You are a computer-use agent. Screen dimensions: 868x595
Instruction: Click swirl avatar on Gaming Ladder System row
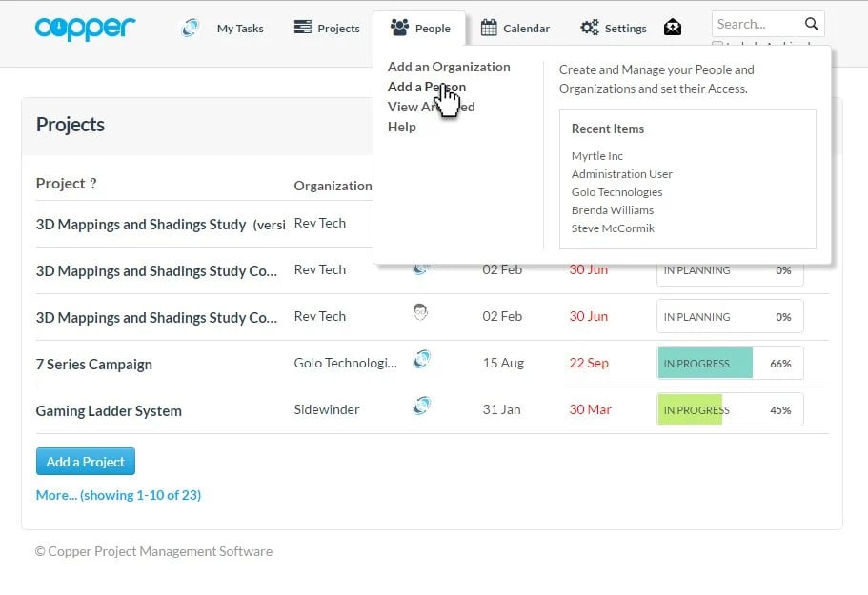pos(421,407)
